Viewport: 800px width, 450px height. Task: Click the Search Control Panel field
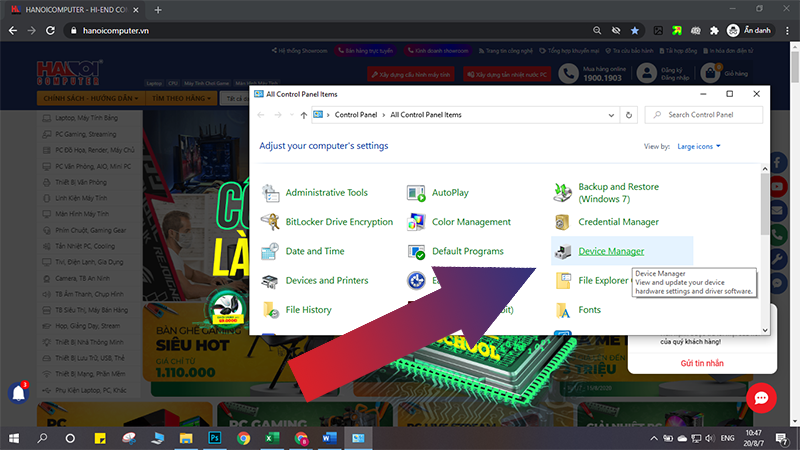pos(704,115)
